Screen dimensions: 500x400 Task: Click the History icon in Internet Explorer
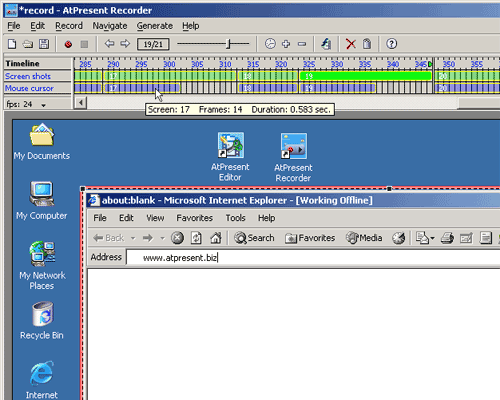point(398,238)
